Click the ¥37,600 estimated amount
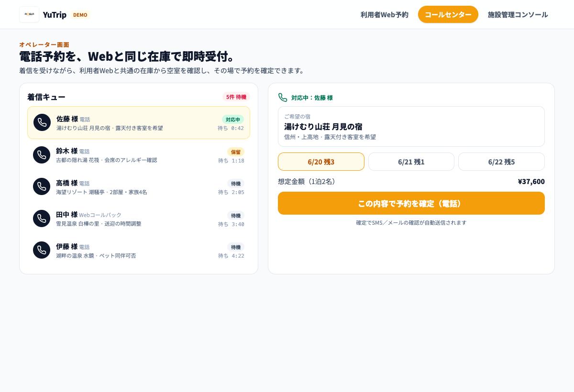Screen dimensions: 574x392 [531, 181]
